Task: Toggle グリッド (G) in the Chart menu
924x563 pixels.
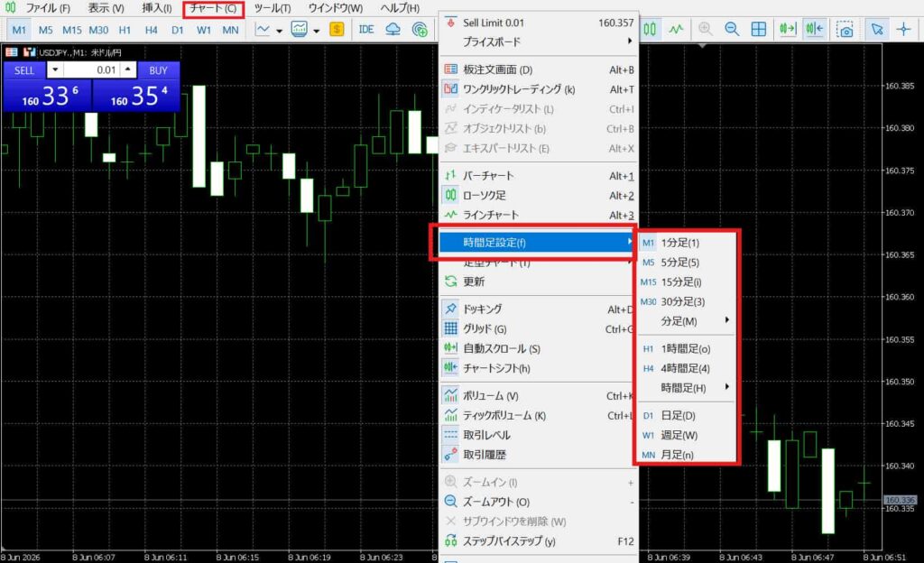Action: [539, 328]
